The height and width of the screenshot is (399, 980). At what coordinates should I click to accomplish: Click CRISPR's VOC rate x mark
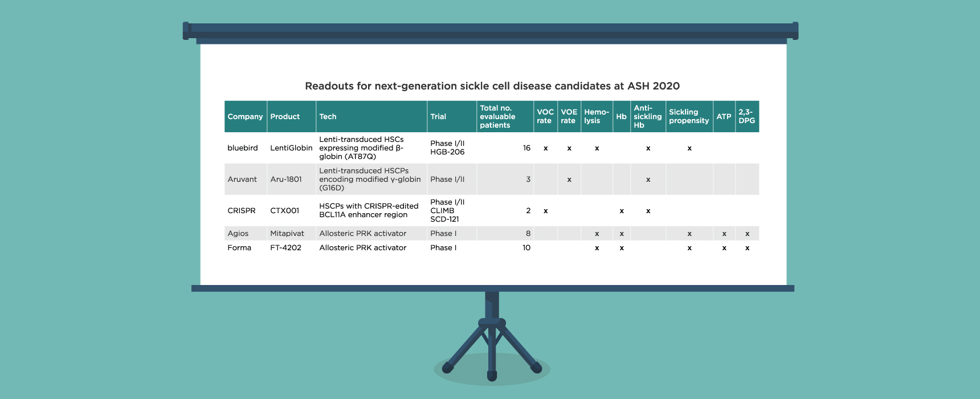[546, 211]
